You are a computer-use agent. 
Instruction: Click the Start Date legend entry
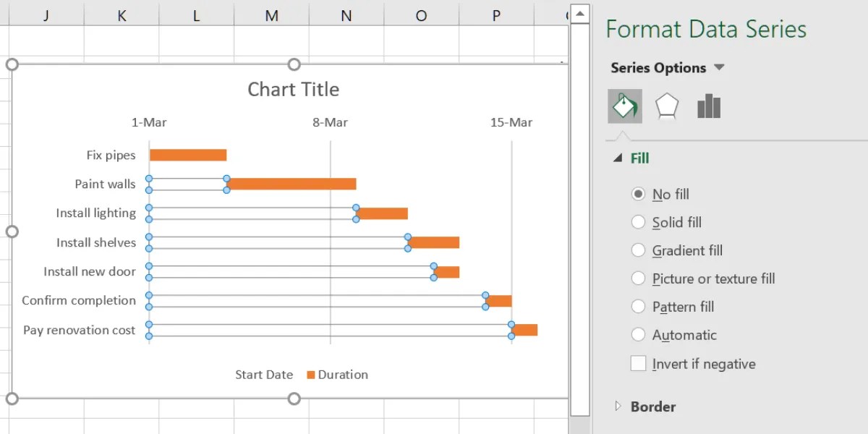pyautogui.click(x=263, y=375)
